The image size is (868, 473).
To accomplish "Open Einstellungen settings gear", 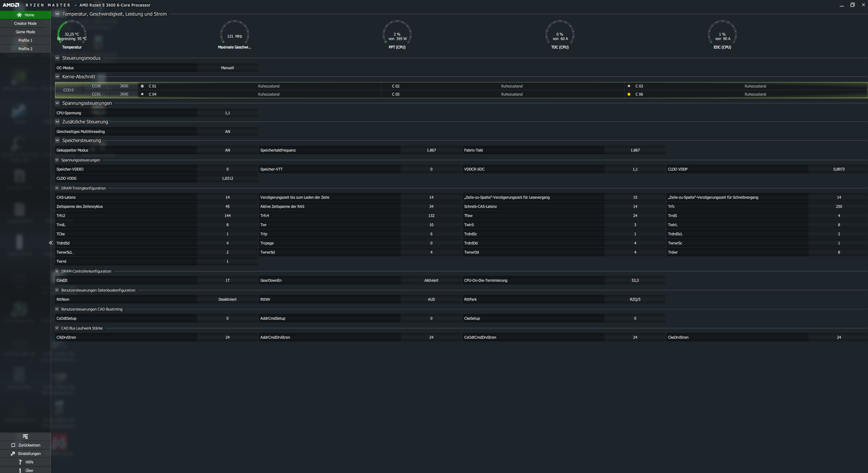I will point(13,454).
